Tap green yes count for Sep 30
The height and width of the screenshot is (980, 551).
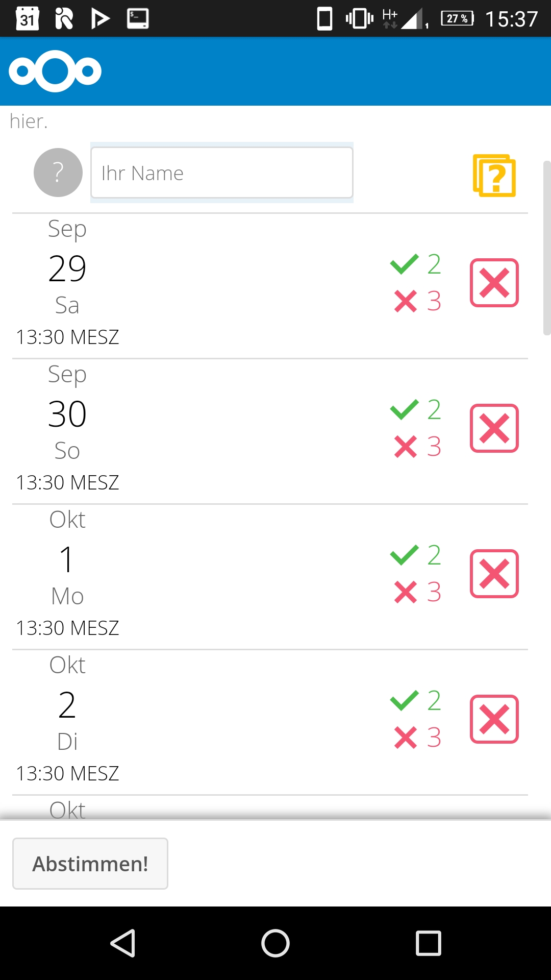[x=416, y=409]
